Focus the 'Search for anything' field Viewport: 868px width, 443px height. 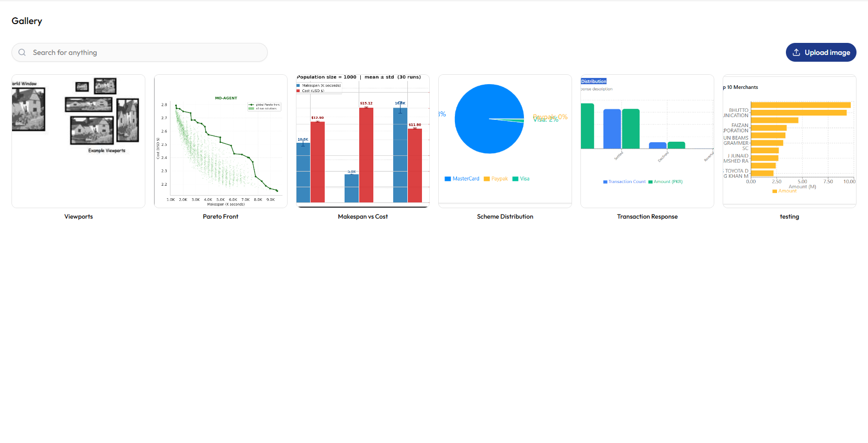(x=140, y=52)
